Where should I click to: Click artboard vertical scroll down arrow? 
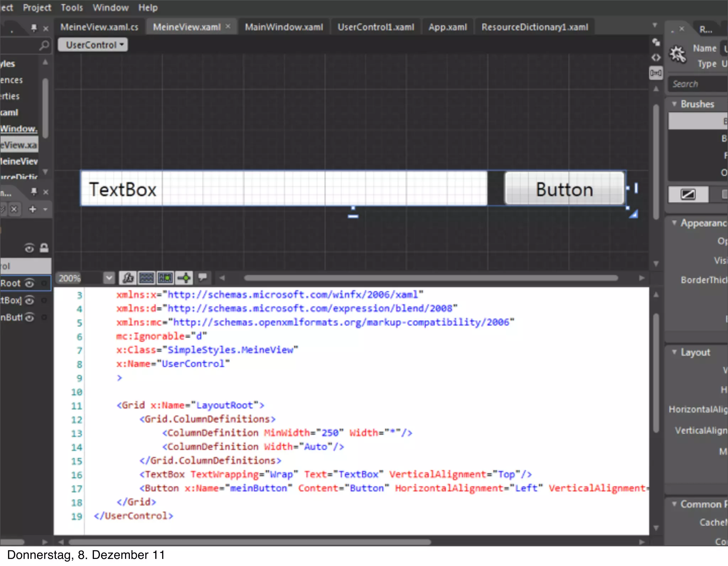click(x=656, y=264)
